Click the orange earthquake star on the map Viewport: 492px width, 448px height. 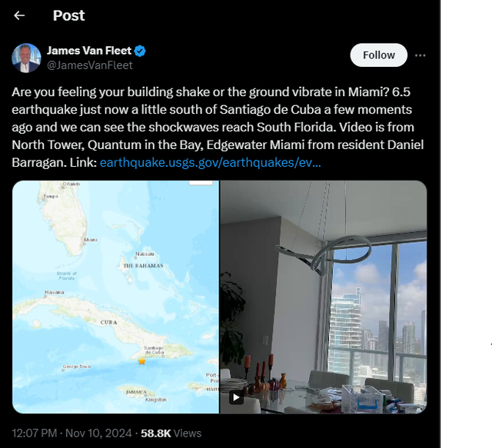[x=141, y=360]
